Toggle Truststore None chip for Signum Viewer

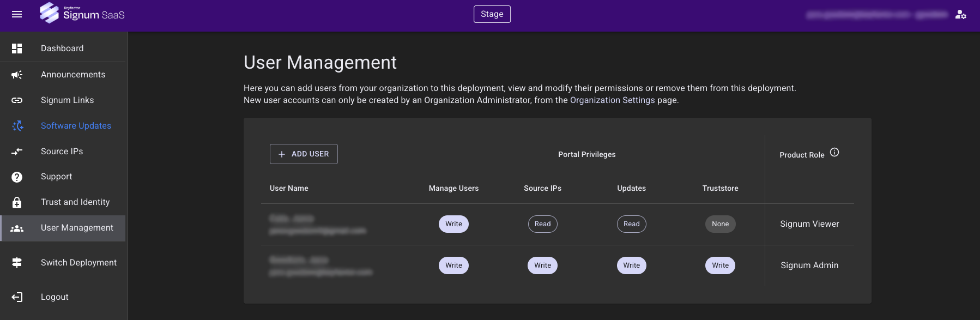pyautogui.click(x=720, y=224)
